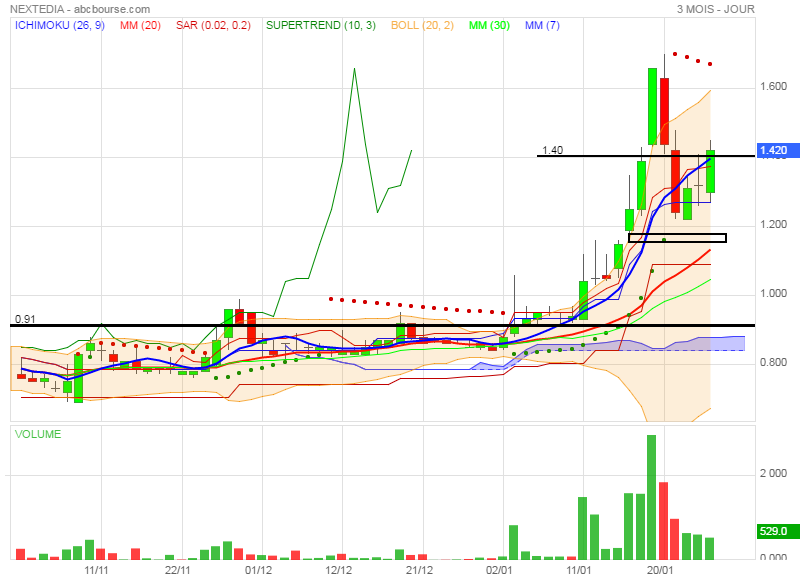Click the VOLUME panel label
The height and width of the screenshot is (580, 800).
38,434
